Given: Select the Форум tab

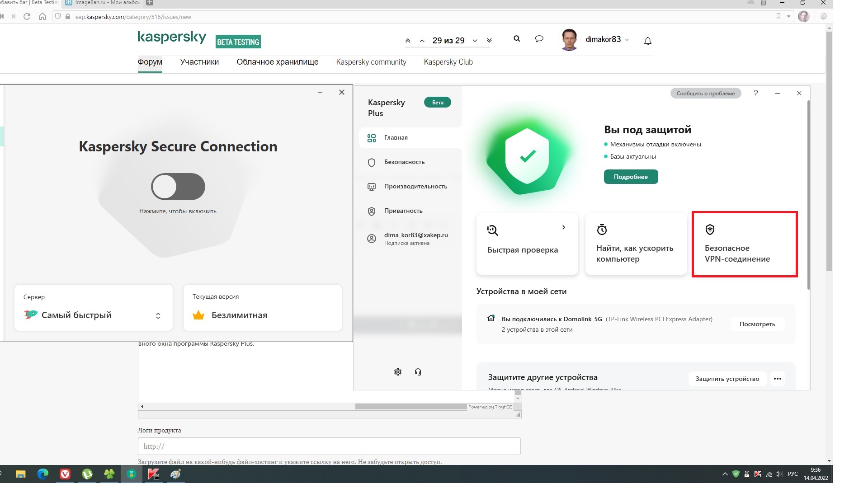Looking at the screenshot, I should 150,62.
